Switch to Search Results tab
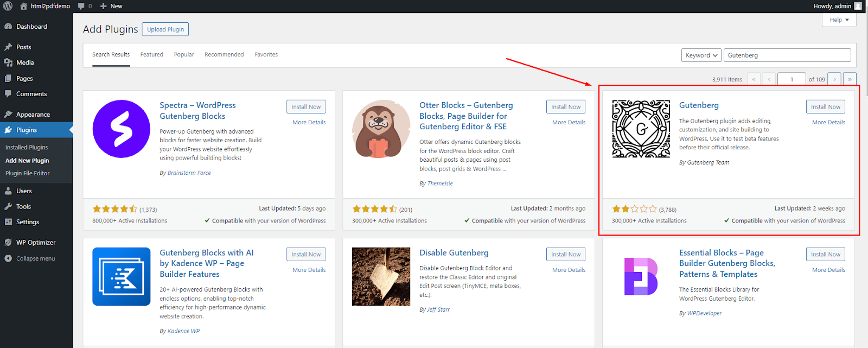 [x=111, y=55]
